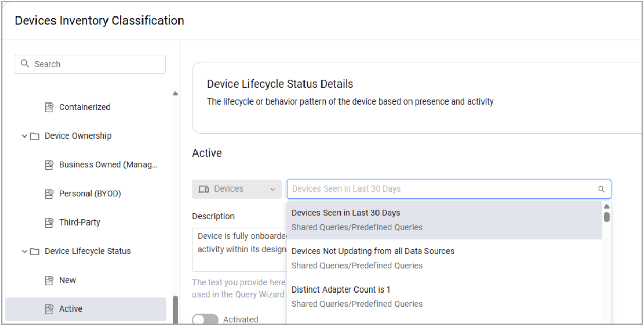Image resolution: width=644 pixels, height=326 pixels.
Task: Toggle the Activated switch
Action: [x=205, y=320]
